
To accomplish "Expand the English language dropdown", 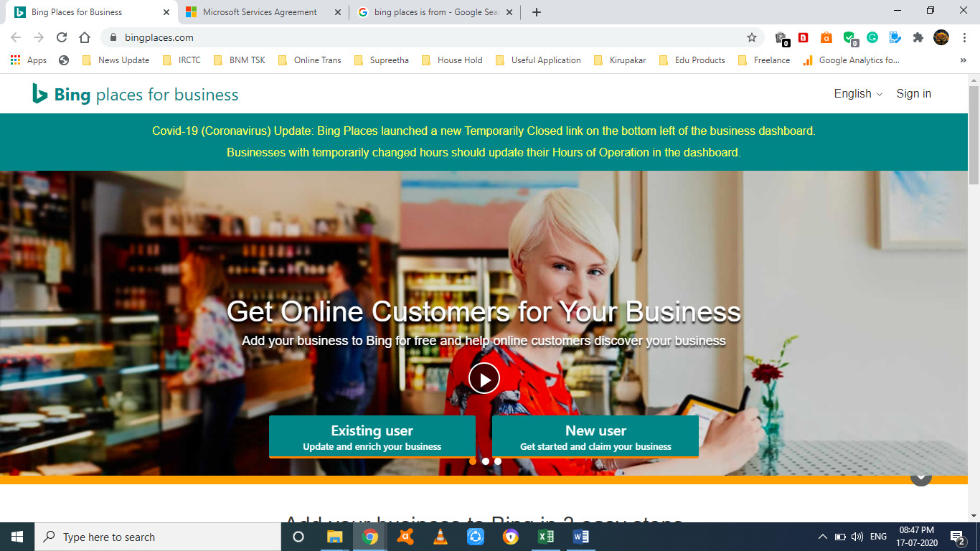I will coord(858,94).
